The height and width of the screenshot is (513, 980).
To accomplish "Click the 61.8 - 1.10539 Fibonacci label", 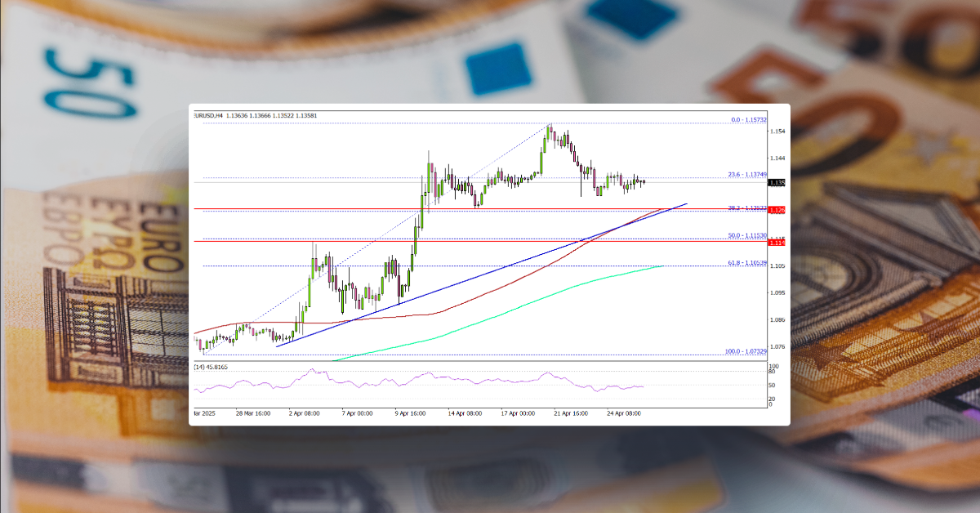I will 745,263.
